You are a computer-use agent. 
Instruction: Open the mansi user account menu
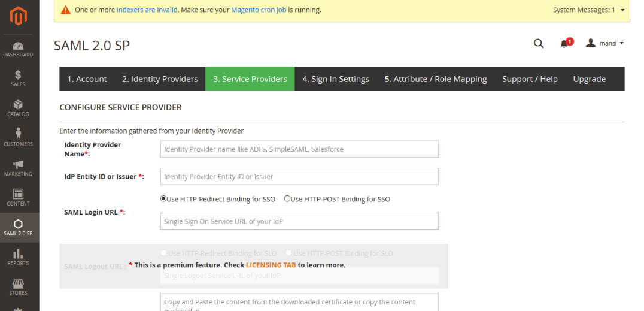click(605, 43)
